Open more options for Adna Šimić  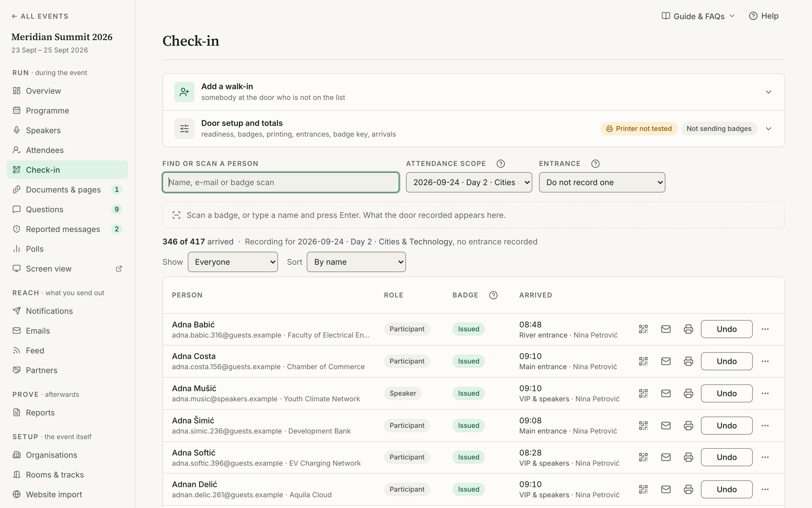[765, 425]
